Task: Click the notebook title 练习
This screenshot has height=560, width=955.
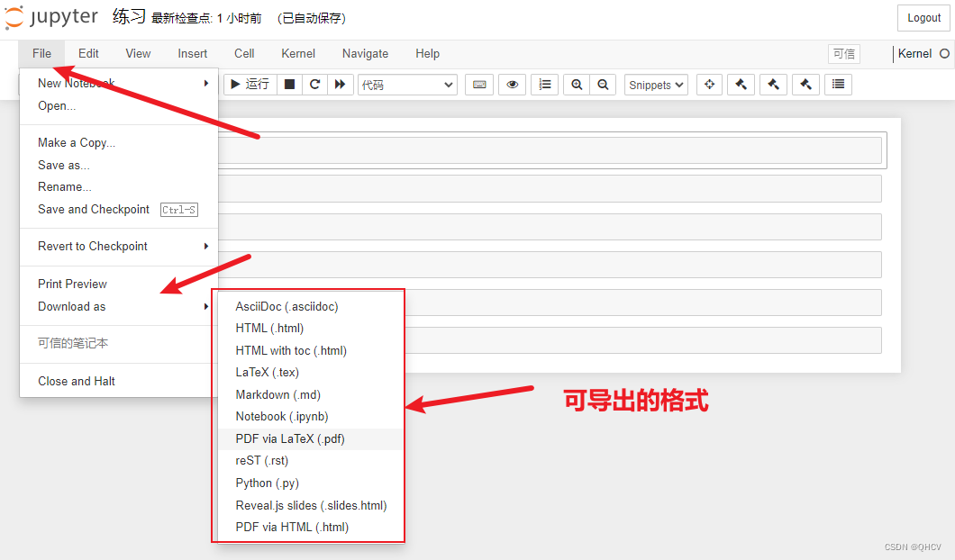Action: click(x=129, y=17)
